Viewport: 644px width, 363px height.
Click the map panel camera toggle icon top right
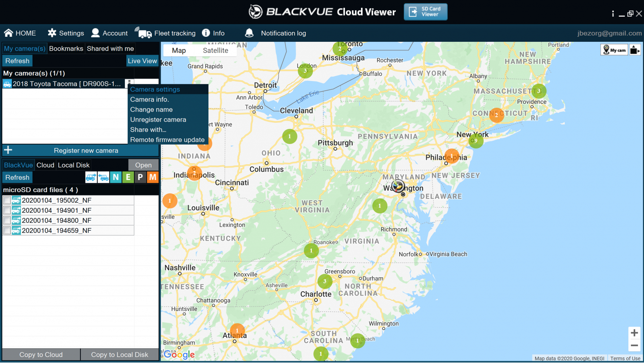pos(635,50)
